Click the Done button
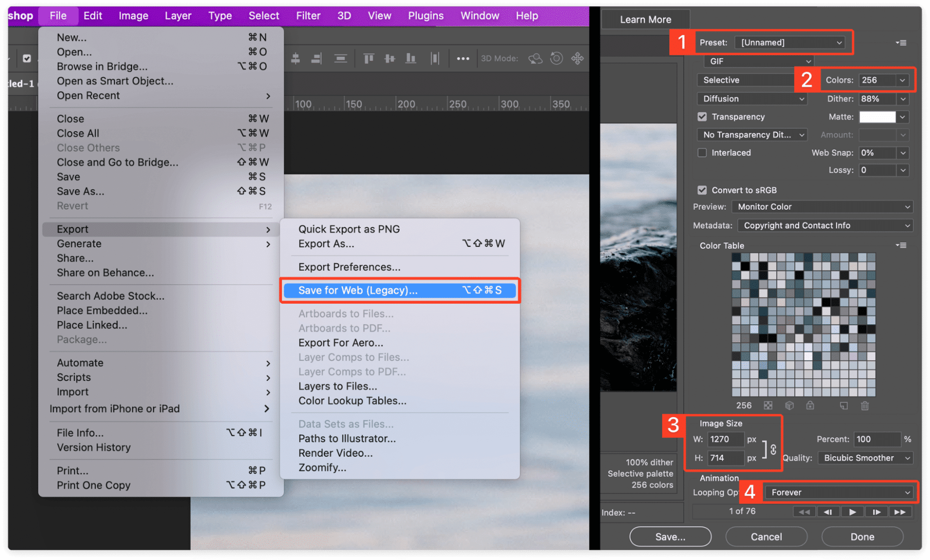The width and height of the screenshot is (930, 560). coord(863,537)
